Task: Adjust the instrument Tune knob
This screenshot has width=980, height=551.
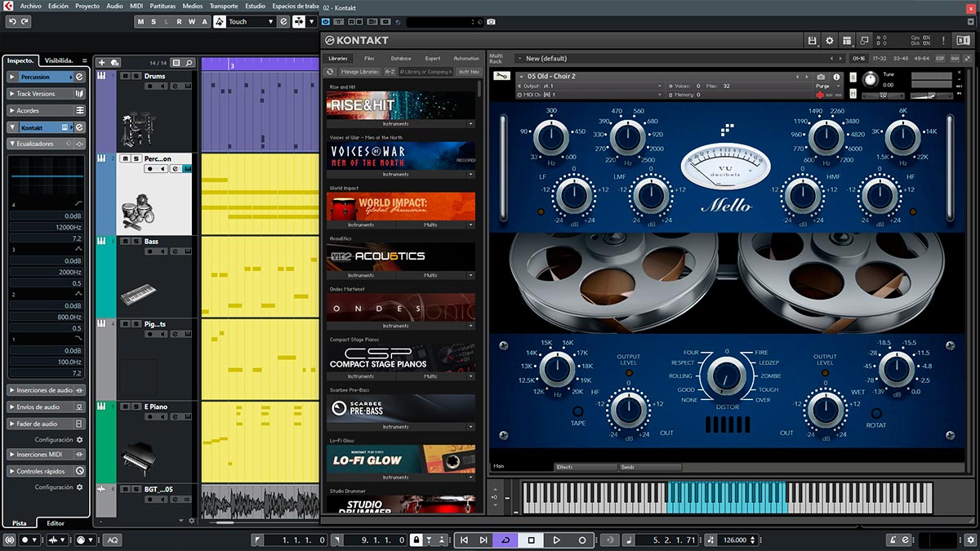Action: (x=870, y=79)
